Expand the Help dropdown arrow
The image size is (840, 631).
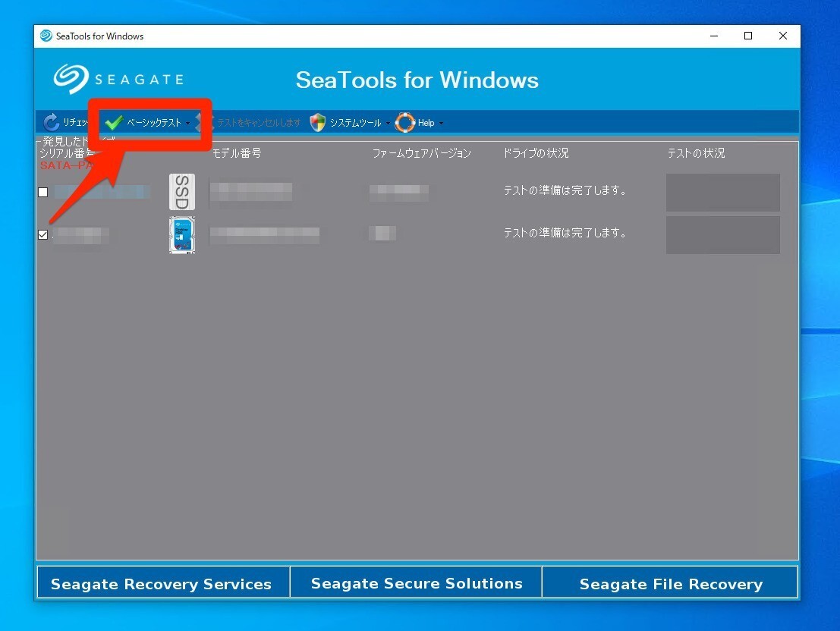click(441, 123)
